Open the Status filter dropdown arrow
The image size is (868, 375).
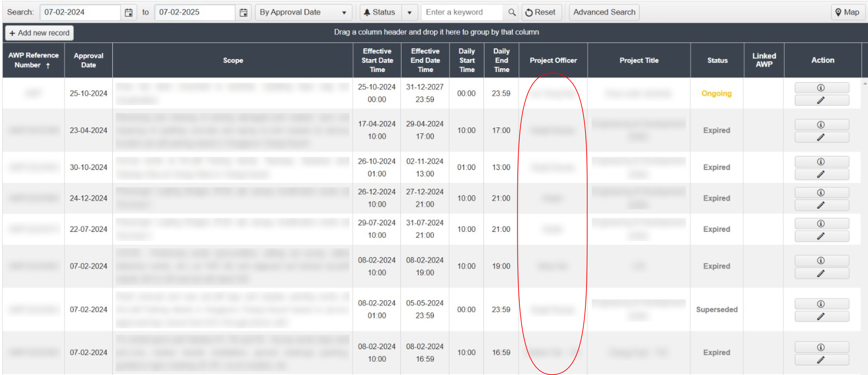click(x=409, y=13)
